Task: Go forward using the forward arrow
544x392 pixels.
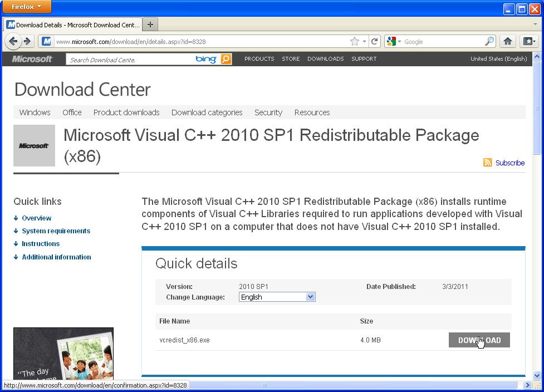Action: [26, 41]
